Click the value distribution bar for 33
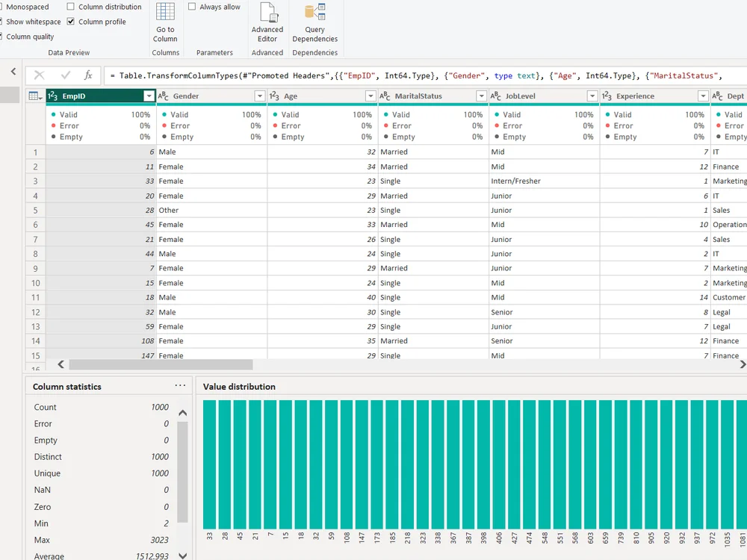 pos(210,464)
